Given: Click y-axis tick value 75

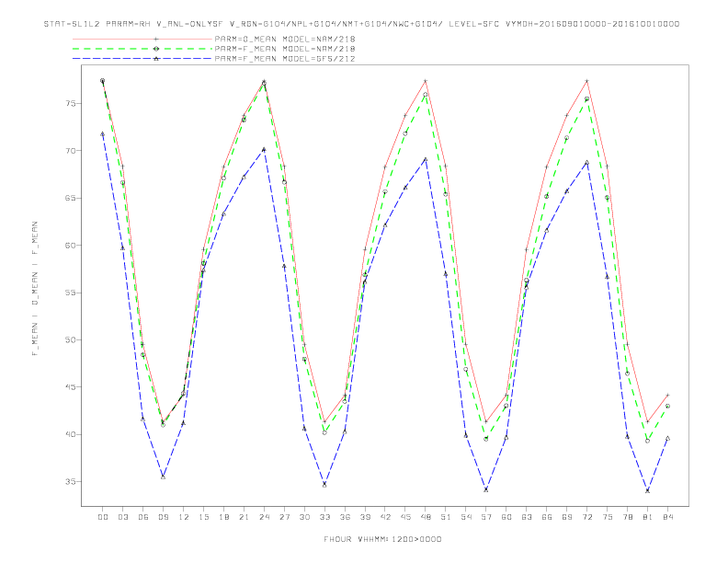Looking at the screenshot, I should click(x=71, y=103).
